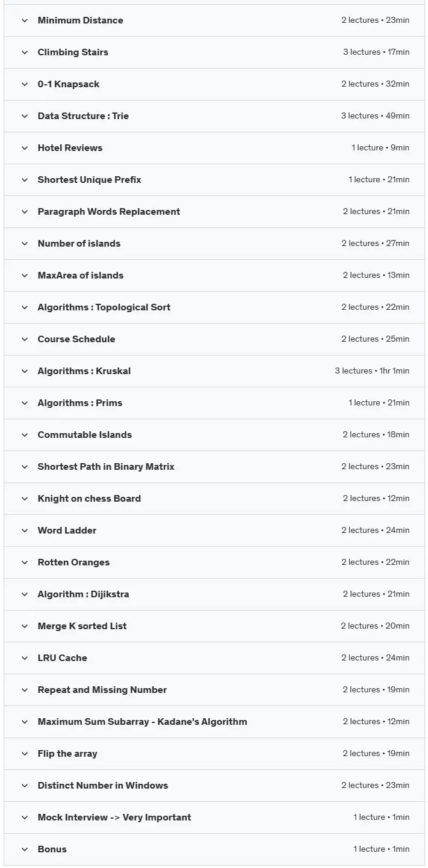Click chevron beside 0-1 Knapsack
The width and height of the screenshot is (428, 868).
pyautogui.click(x=25, y=84)
